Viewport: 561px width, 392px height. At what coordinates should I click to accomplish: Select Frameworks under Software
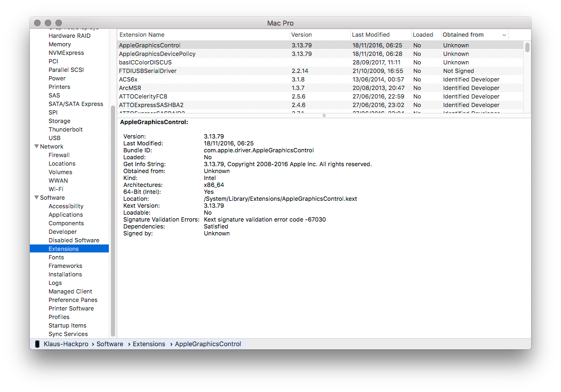[x=66, y=266]
